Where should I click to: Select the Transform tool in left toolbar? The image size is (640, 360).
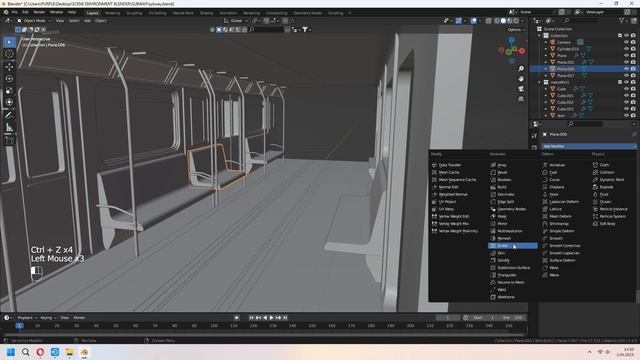coord(9,102)
